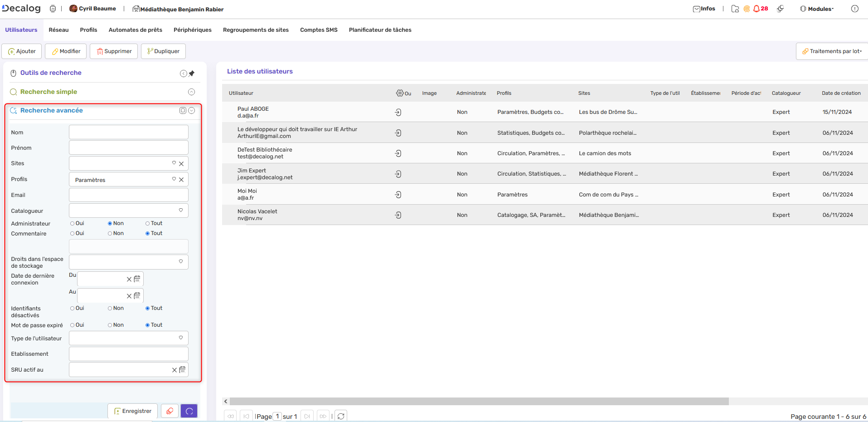Open the Automates de prêts tab

(x=135, y=29)
